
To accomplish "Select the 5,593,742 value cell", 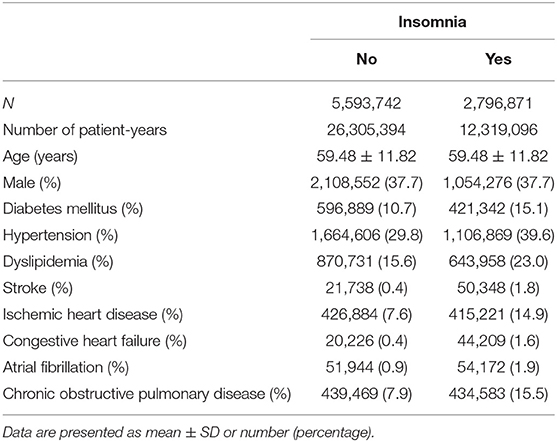I will pyautogui.click(x=366, y=103).
